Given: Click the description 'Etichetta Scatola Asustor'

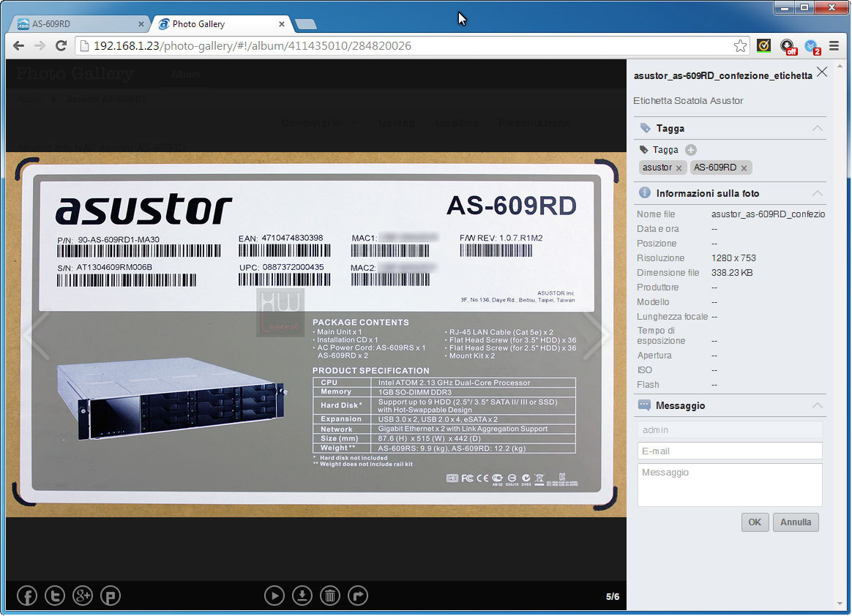Looking at the screenshot, I should pyautogui.click(x=688, y=100).
